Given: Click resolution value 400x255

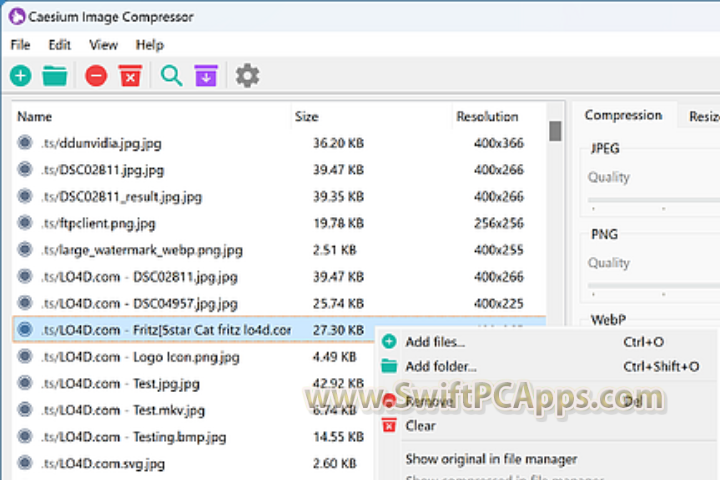Looking at the screenshot, I should tap(499, 249).
